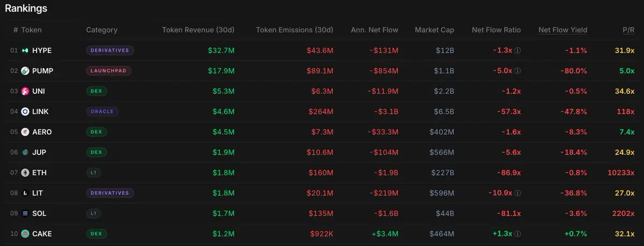Open the ETH token name
Screen dimensions: 644x246
pos(39,173)
